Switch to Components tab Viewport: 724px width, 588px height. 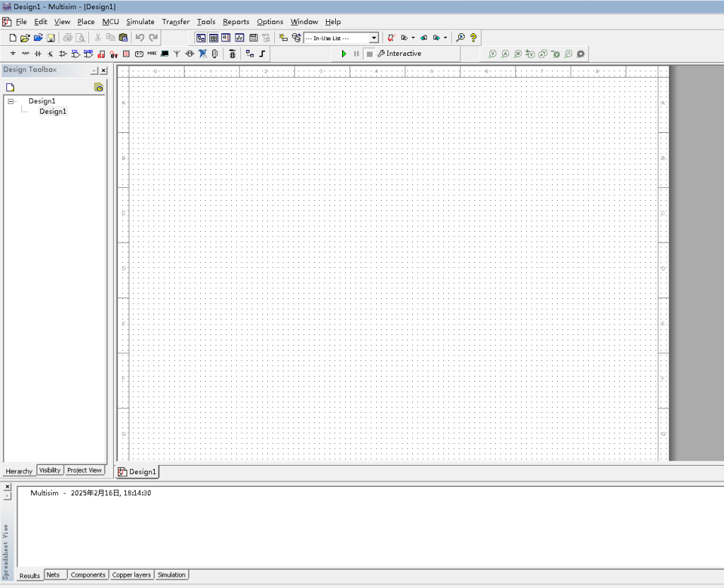(x=88, y=575)
